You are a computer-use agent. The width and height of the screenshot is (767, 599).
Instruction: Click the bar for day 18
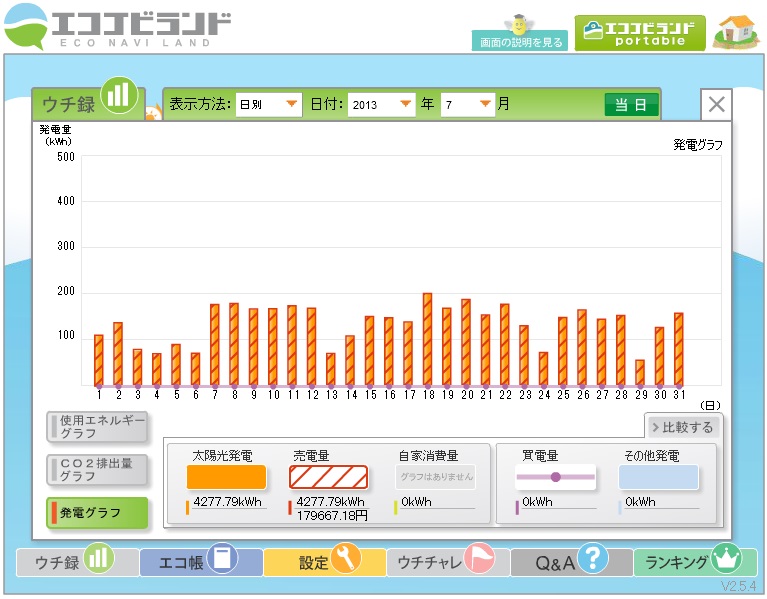coord(428,339)
